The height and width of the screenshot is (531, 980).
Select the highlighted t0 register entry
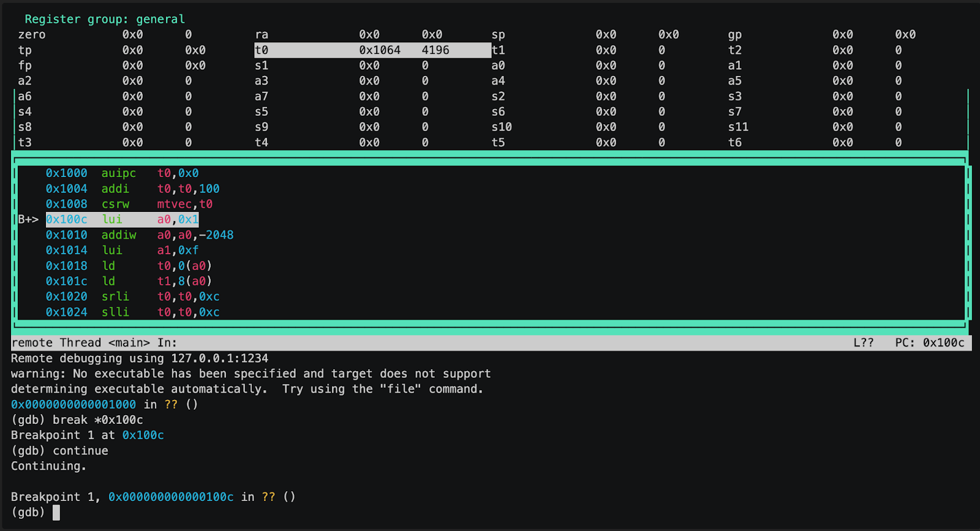[x=372, y=50]
